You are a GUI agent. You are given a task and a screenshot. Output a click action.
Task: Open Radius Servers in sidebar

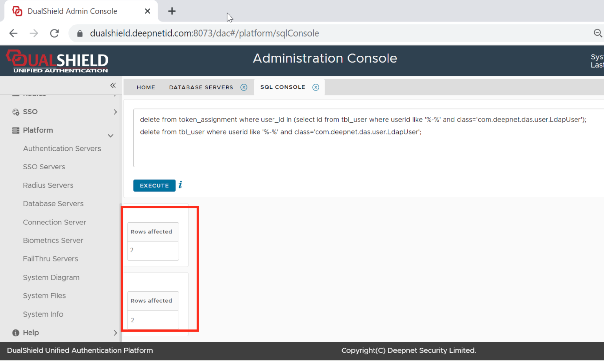[x=48, y=185]
